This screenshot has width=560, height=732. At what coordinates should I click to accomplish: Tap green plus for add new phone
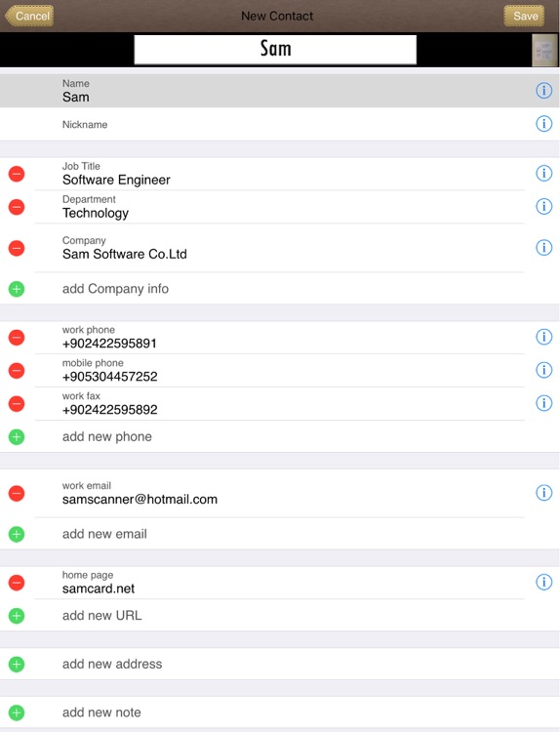[17, 437]
